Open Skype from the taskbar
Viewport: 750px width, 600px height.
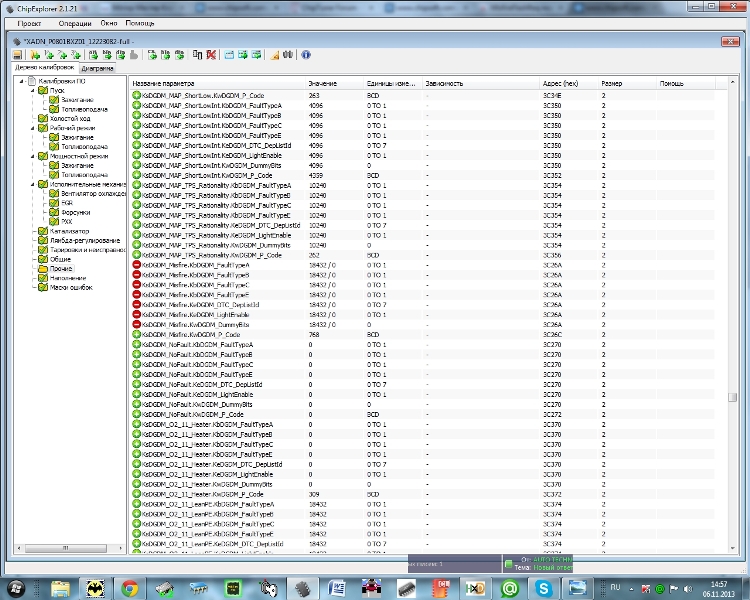(545, 588)
